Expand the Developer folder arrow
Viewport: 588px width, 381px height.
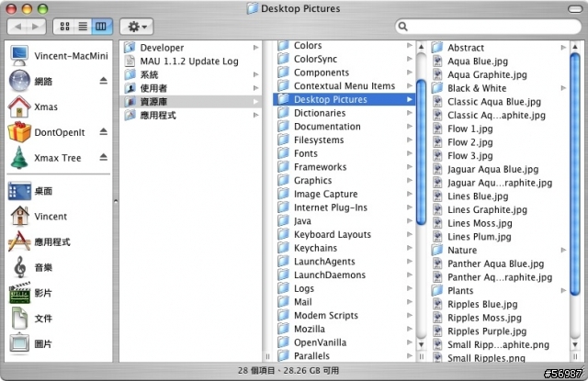[255, 48]
